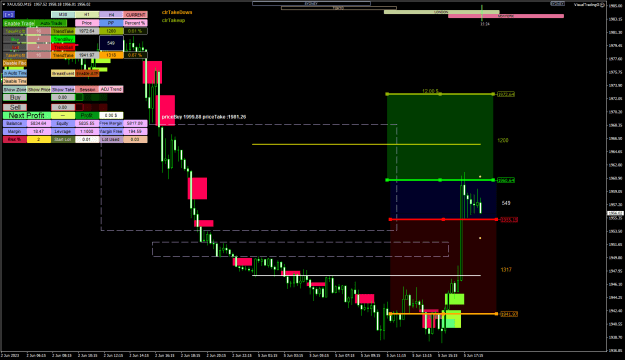Click the red sell line price tag

[x=509, y=220]
